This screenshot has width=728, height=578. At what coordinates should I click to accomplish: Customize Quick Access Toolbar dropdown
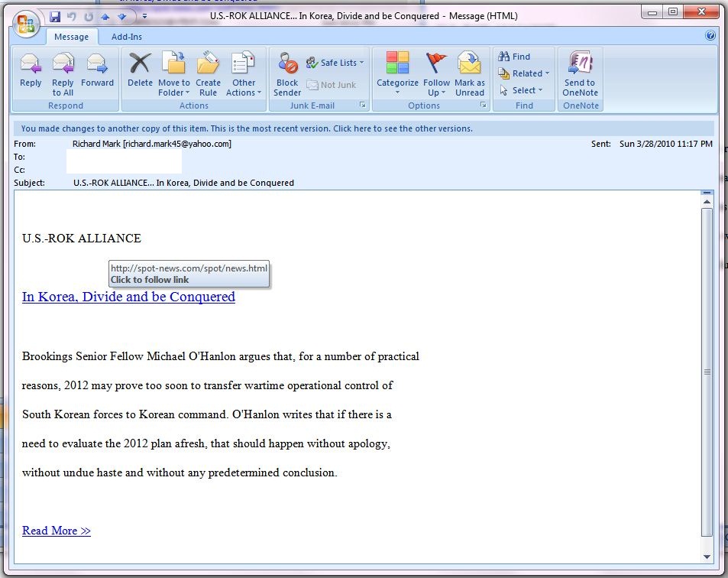click(x=144, y=16)
